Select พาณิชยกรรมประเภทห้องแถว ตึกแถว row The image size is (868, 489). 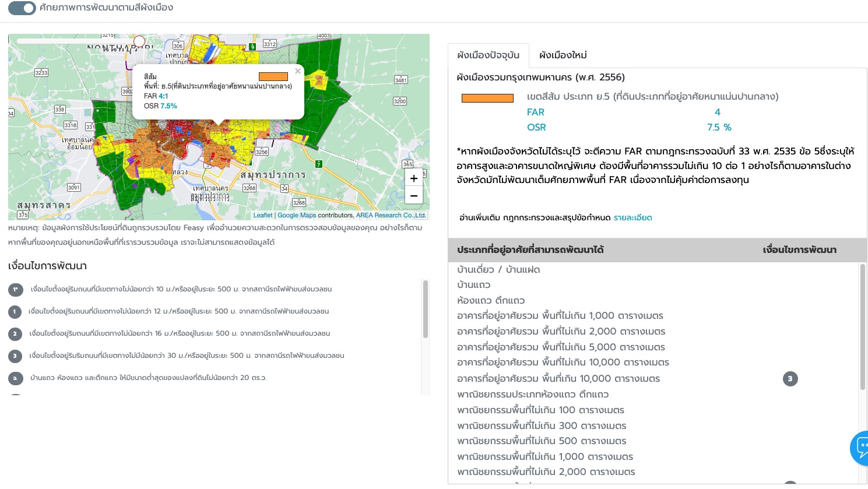pyautogui.click(x=653, y=395)
